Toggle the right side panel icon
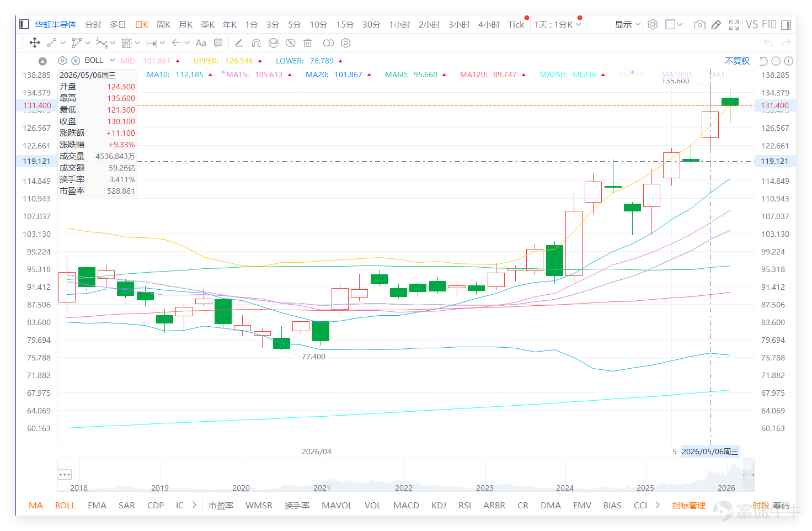Viewport: 812px width, 531px height. [x=786, y=24]
